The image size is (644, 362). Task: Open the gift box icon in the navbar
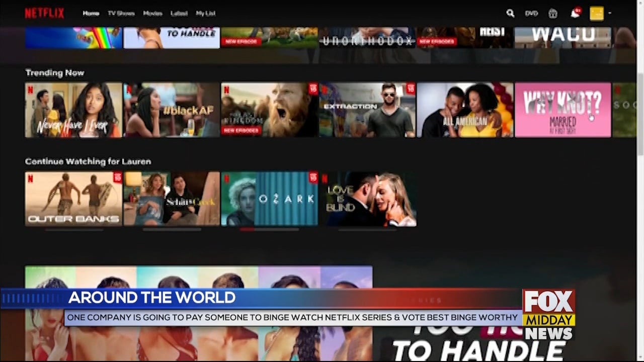[x=552, y=14]
